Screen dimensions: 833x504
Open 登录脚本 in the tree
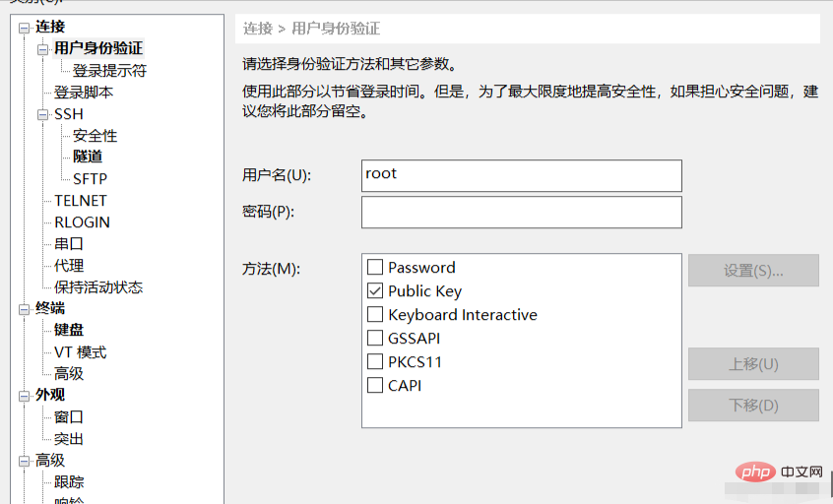click(84, 93)
